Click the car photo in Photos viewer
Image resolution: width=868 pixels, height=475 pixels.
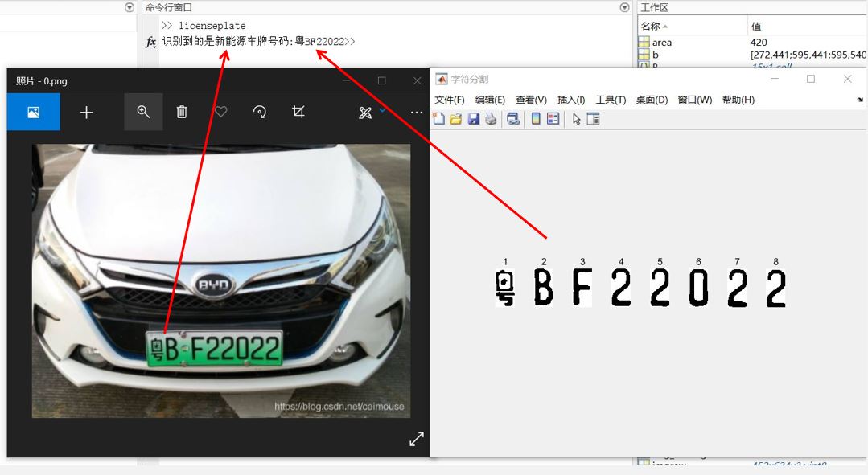coord(221,281)
